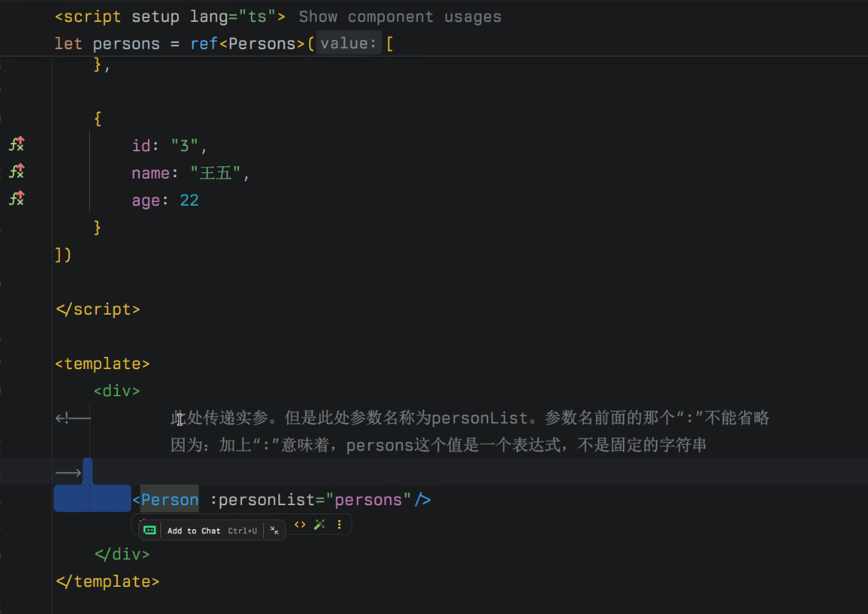The height and width of the screenshot is (614, 868).
Task: Click the Person component tag name
Action: coord(169,499)
